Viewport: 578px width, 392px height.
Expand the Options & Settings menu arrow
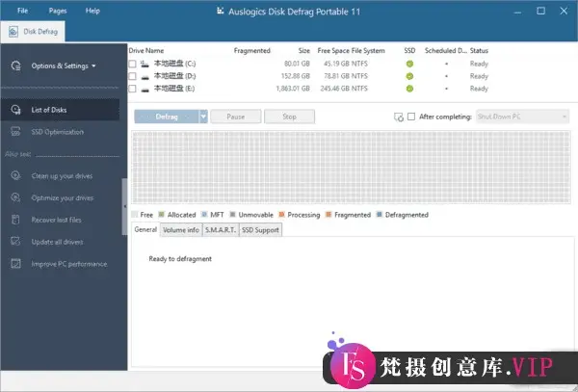pos(93,65)
